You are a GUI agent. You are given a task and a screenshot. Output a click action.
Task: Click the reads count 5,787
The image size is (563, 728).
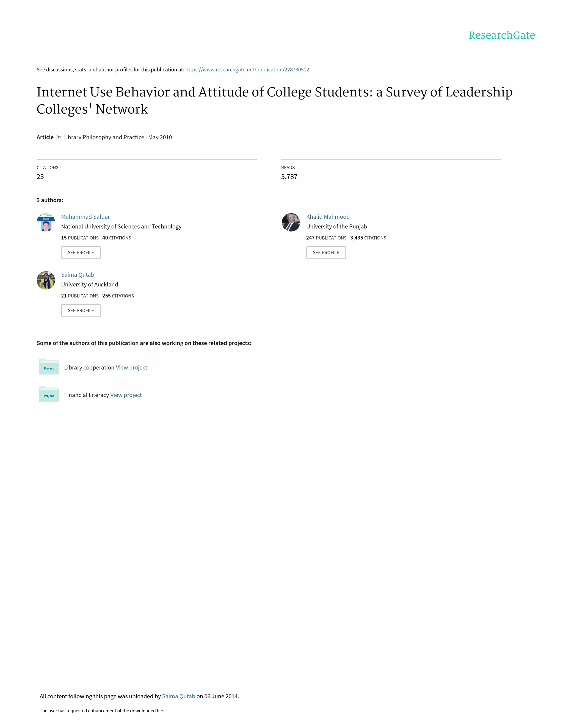point(289,177)
